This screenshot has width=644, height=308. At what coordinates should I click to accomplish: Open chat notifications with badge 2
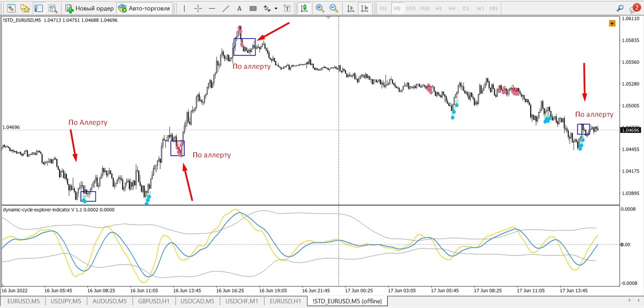[x=635, y=8]
